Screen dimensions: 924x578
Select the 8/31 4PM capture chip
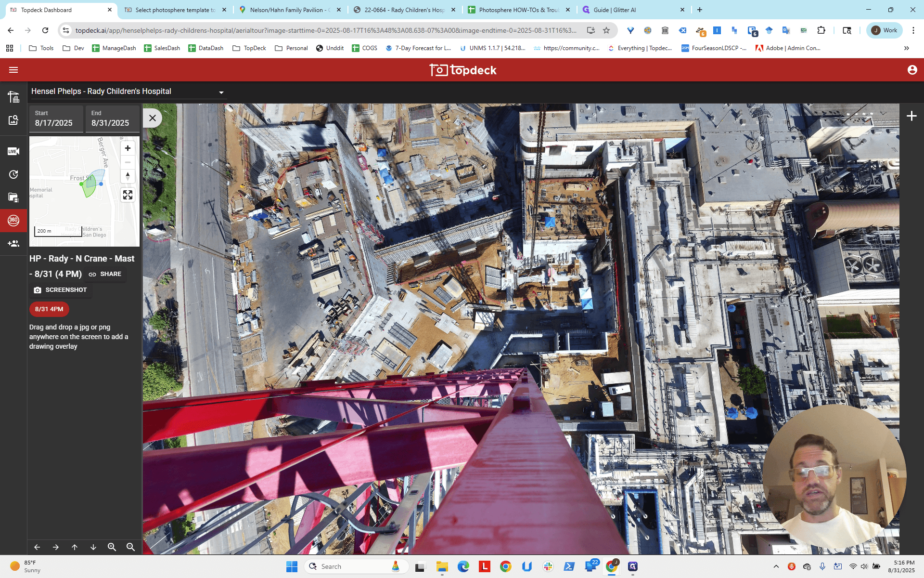click(49, 309)
